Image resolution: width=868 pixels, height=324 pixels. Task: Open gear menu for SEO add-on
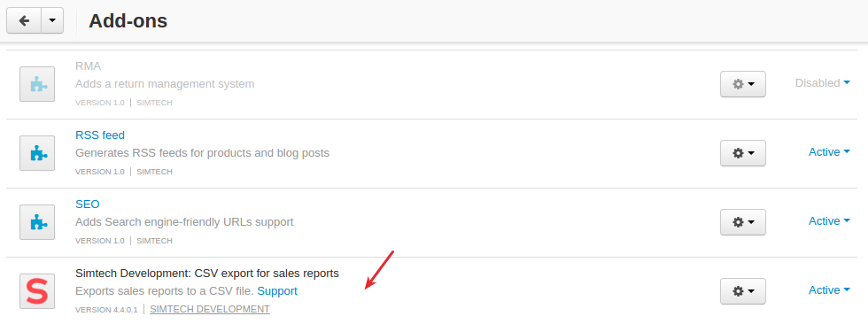(x=743, y=222)
